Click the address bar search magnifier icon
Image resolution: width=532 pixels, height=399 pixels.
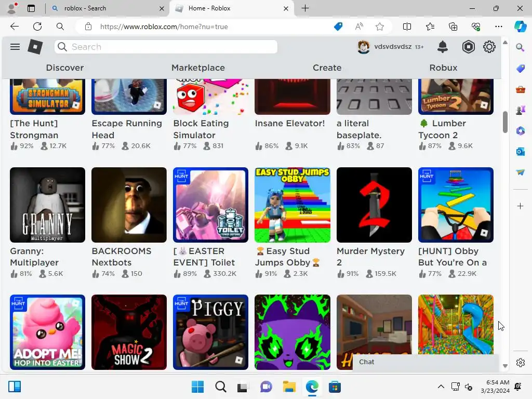[x=60, y=26]
